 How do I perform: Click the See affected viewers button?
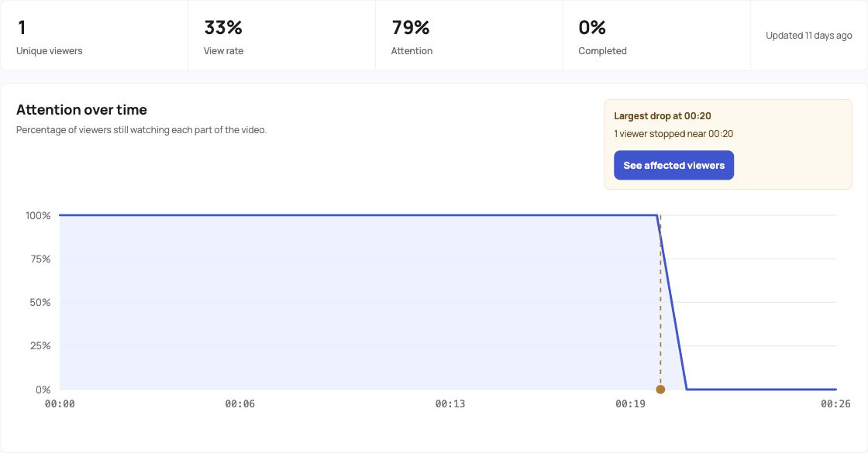coord(673,166)
